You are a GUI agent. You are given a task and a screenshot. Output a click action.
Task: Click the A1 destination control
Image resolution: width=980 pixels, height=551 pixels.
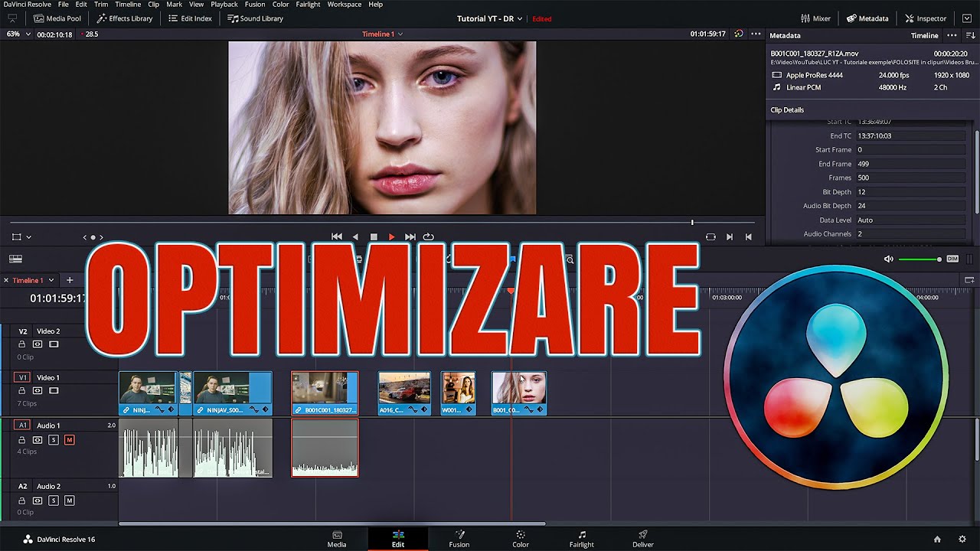(x=22, y=425)
